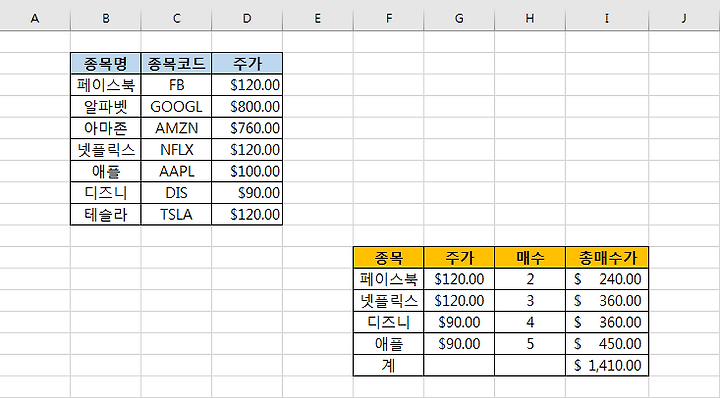
Task: Select the 아마존 cell
Action: (x=106, y=128)
